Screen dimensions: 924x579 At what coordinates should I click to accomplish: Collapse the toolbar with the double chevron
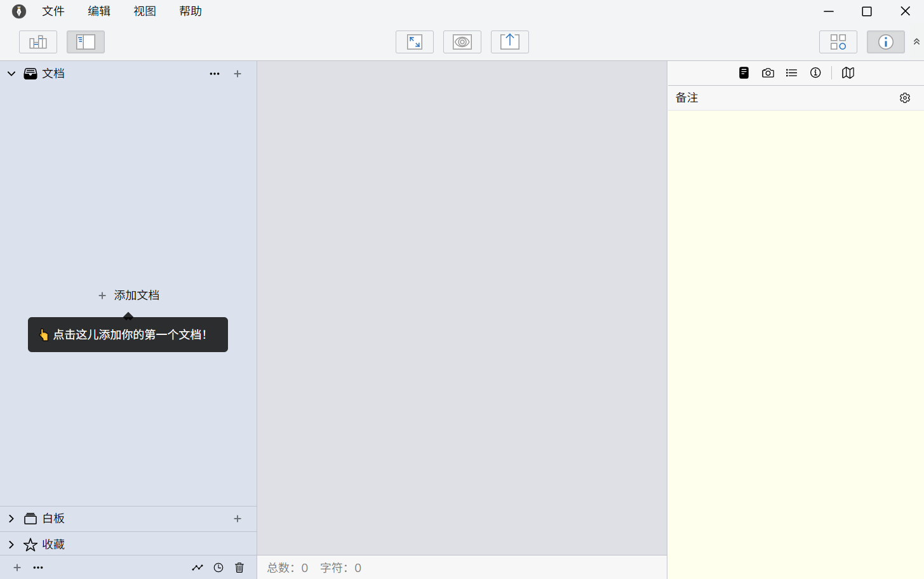[916, 42]
